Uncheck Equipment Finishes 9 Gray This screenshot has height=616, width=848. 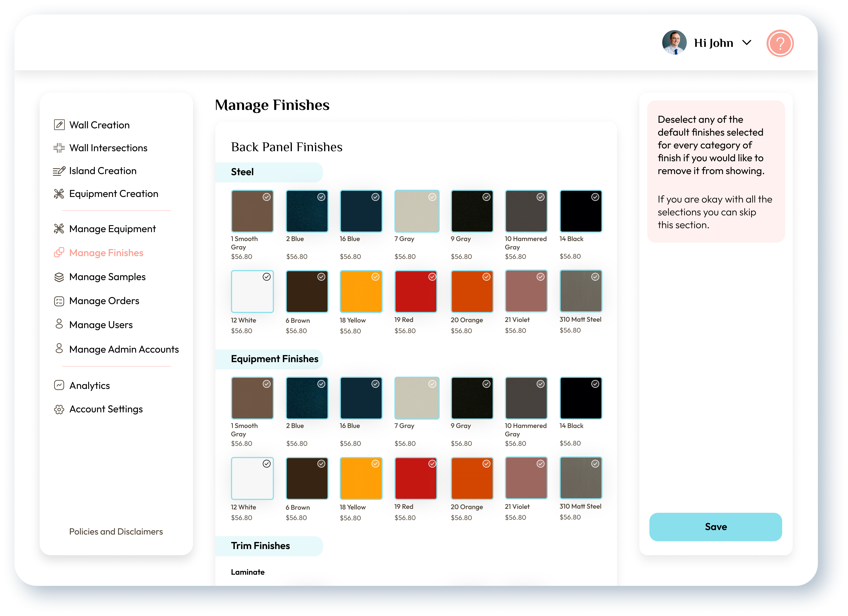pyautogui.click(x=486, y=384)
